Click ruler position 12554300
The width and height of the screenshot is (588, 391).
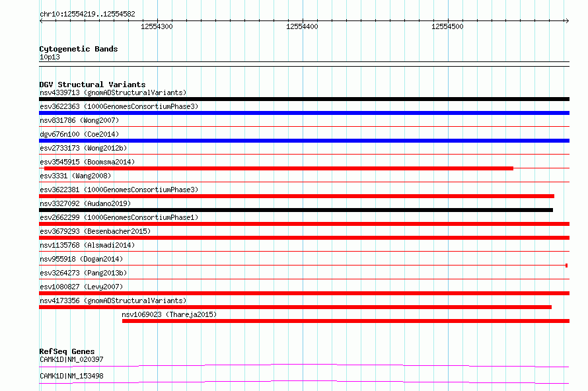click(157, 26)
